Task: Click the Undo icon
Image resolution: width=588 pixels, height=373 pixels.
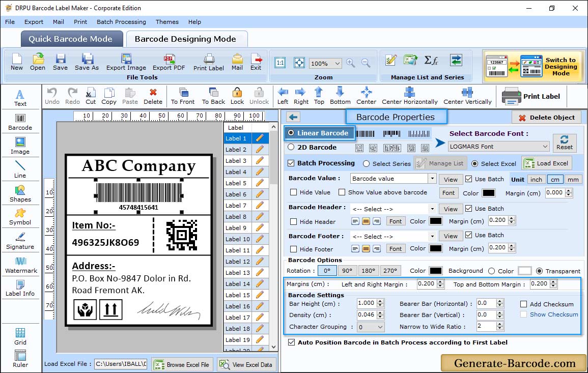Action: pos(52,96)
